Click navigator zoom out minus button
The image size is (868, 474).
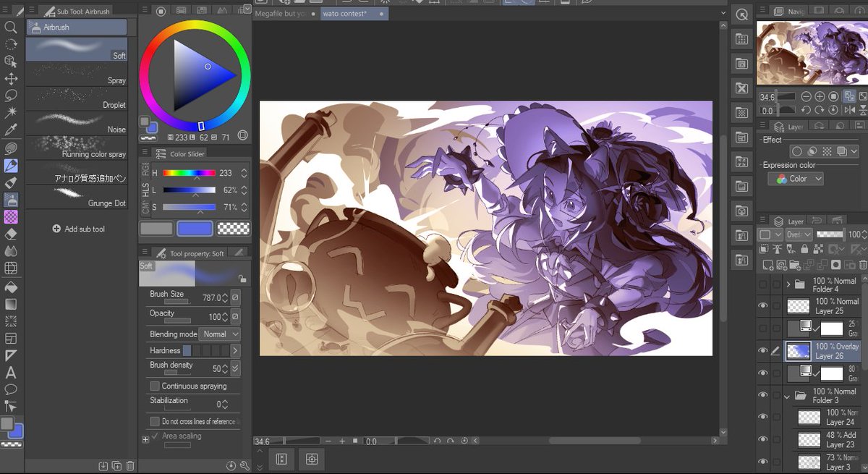pos(807,96)
